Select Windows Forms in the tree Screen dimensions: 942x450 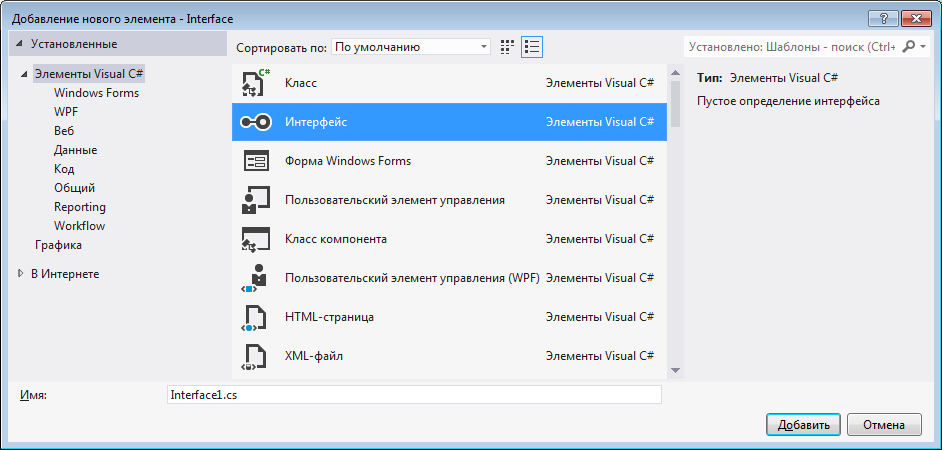coord(96,93)
